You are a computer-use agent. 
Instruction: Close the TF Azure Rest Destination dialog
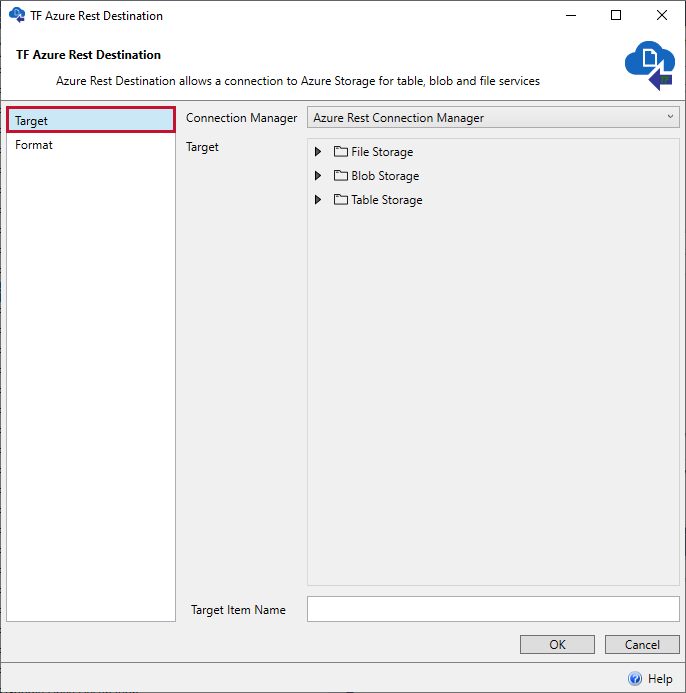(x=662, y=15)
